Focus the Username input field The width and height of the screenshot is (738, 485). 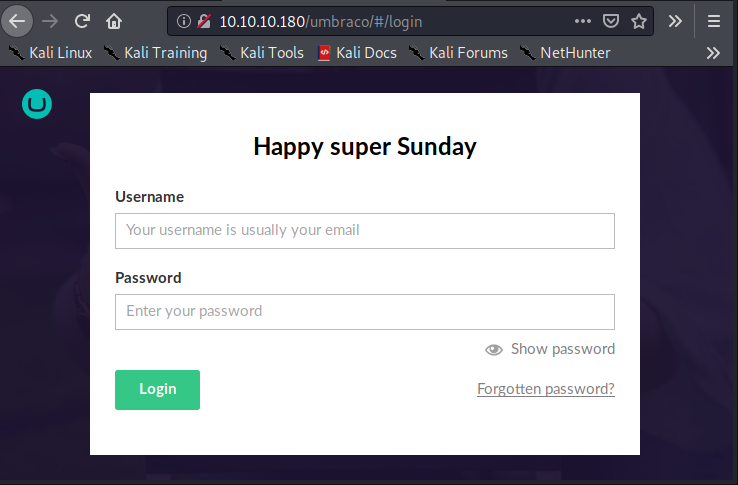pos(364,230)
